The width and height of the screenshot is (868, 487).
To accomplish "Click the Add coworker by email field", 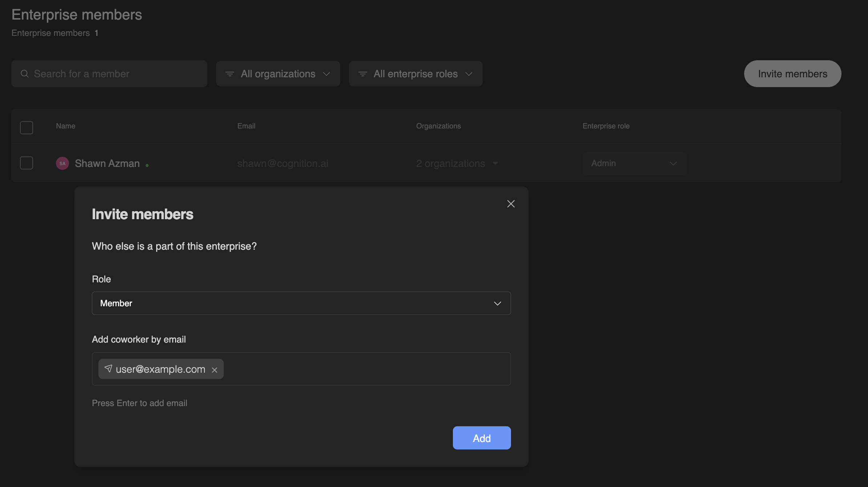I will pyautogui.click(x=363, y=369).
